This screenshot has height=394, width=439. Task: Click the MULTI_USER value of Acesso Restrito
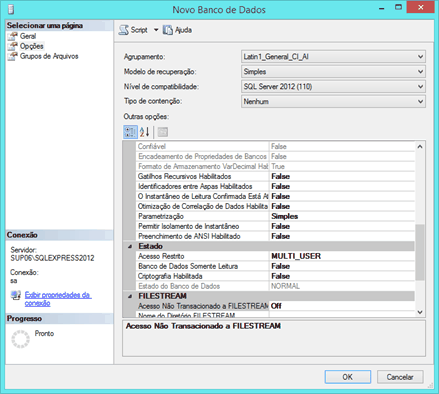[x=296, y=256]
